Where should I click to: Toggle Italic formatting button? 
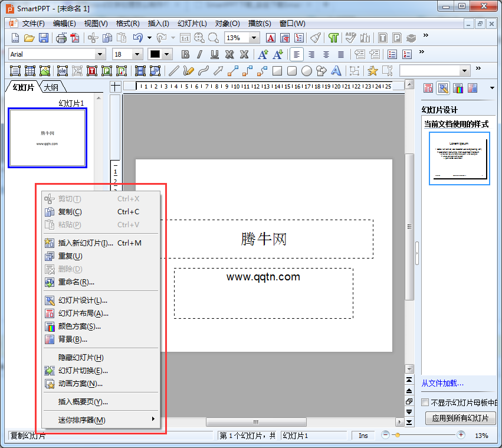coord(199,54)
